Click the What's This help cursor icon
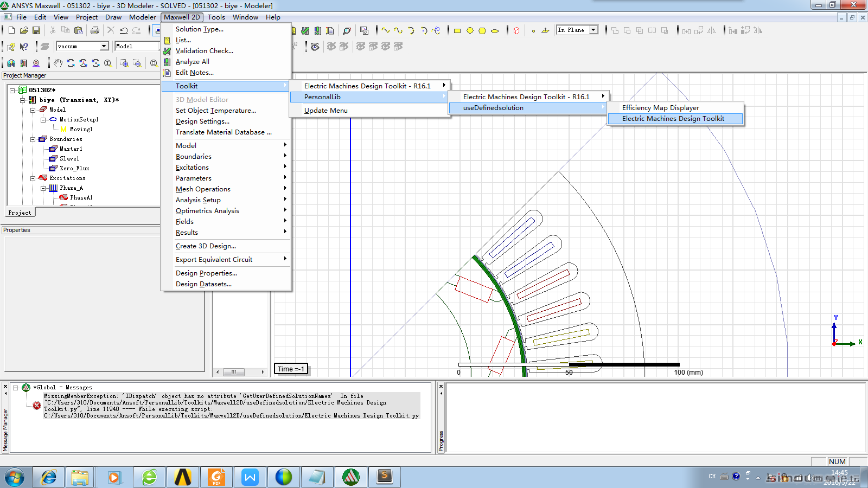This screenshot has height=488, width=868. tap(24, 47)
